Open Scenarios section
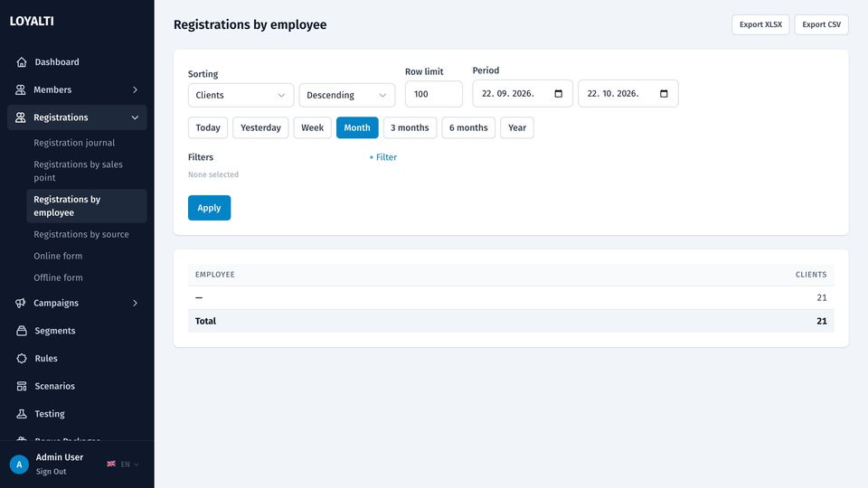 tap(54, 386)
